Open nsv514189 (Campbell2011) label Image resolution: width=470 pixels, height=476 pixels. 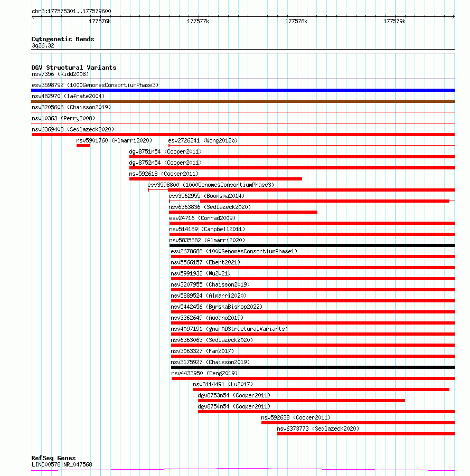click(207, 229)
